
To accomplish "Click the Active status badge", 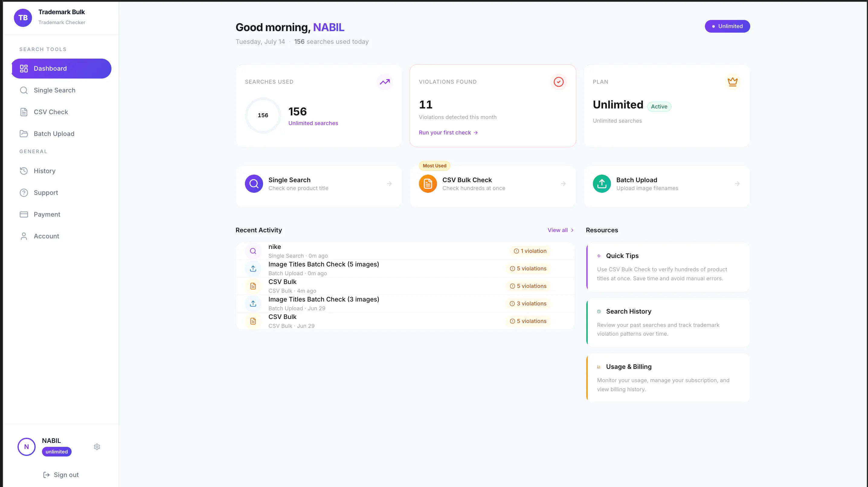I will [x=659, y=107].
